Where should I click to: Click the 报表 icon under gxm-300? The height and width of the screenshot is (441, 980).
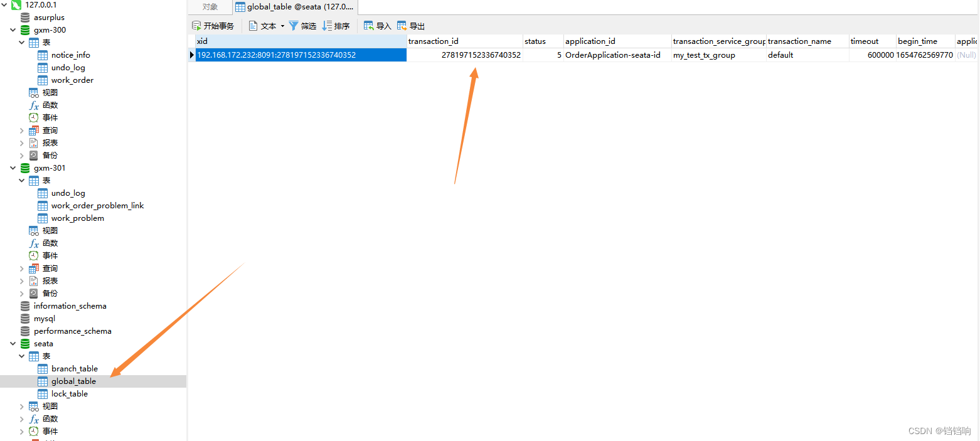(x=34, y=143)
